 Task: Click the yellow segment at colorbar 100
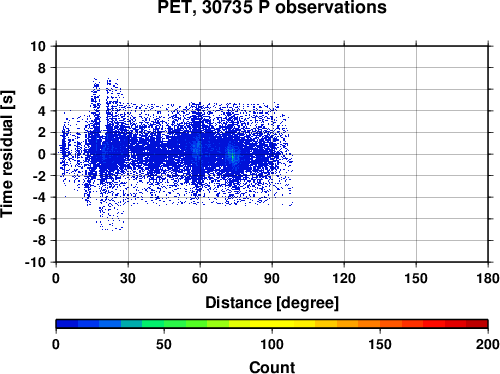272,324
